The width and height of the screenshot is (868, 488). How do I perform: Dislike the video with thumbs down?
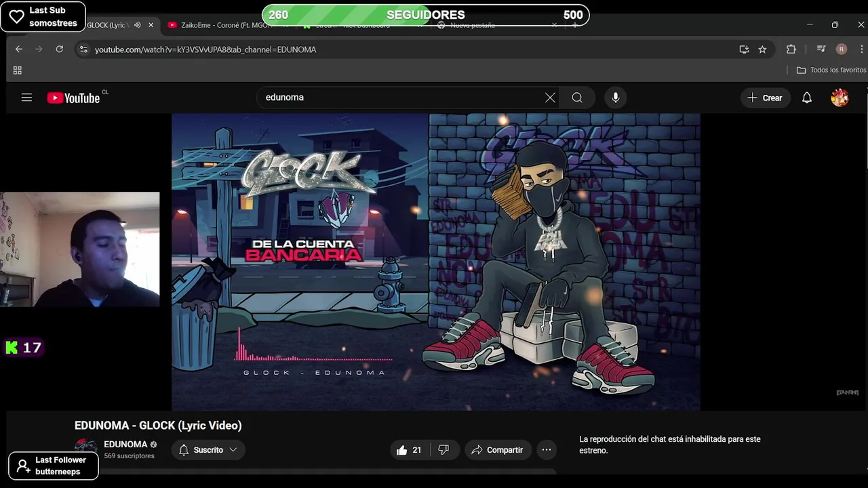(x=443, y=450)
